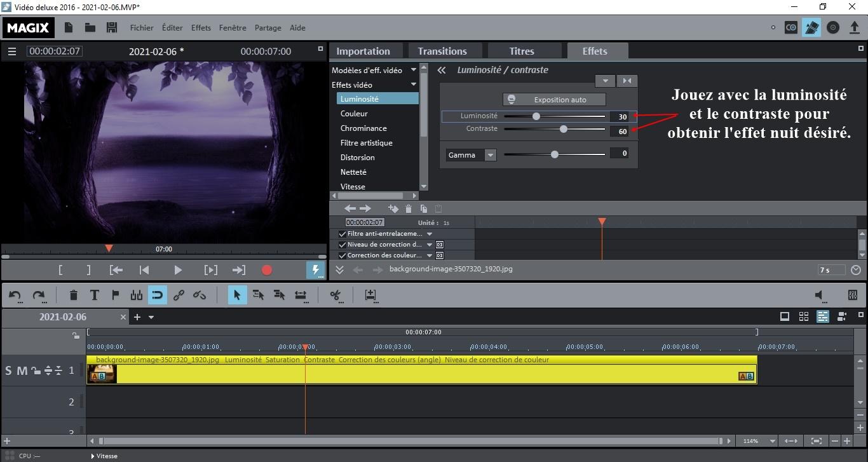Select the Title text tool
868x462 pixels.
pyautogui.click(x=94, y=295)
